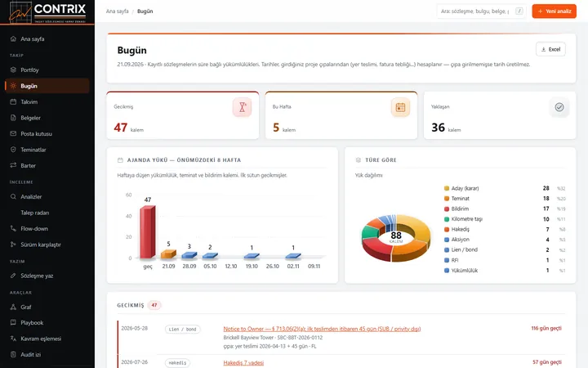
Task: Click the Playbook book icon
Action: click(x=13, y=322)
